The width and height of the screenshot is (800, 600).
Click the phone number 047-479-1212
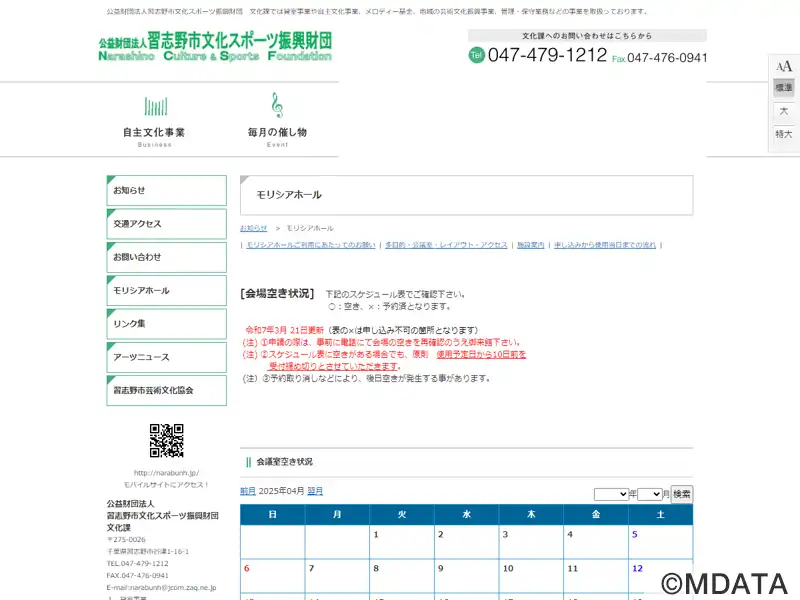547,55
